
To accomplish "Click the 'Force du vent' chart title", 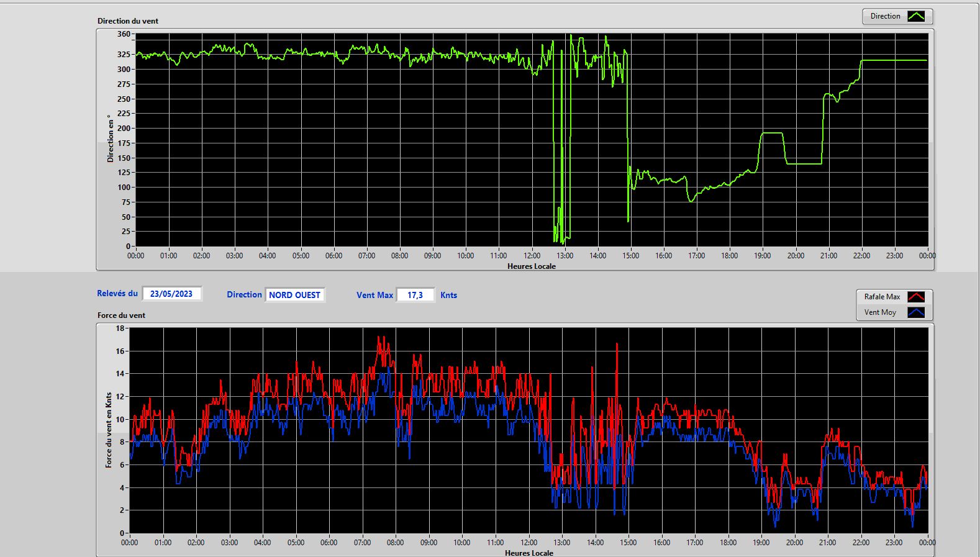I will tap(121, 315).
